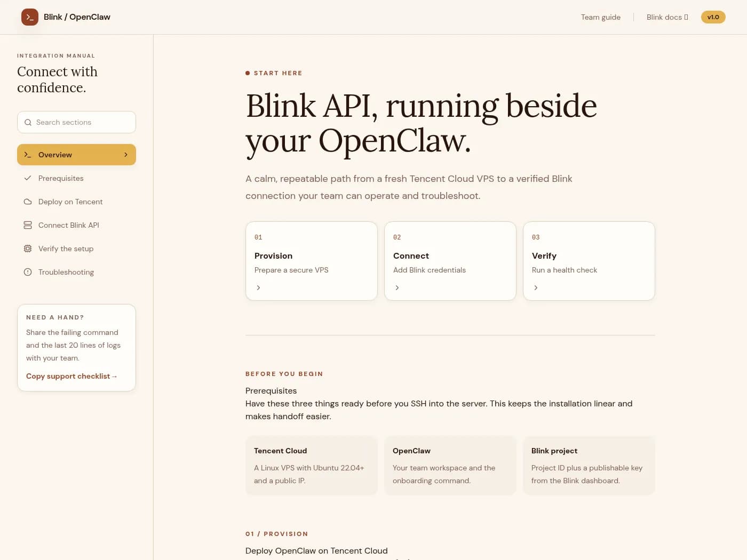
Task: Click the Blink project prerequisite card
Action: pyautogui.click(x=589, y=466)
